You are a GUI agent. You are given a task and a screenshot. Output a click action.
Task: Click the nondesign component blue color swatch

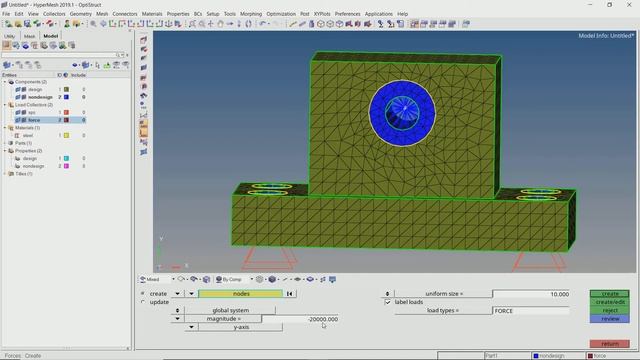[66, 97]
